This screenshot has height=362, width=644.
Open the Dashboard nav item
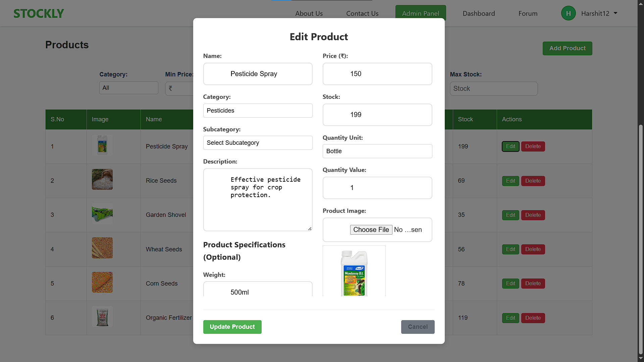[x=479, y=13]
